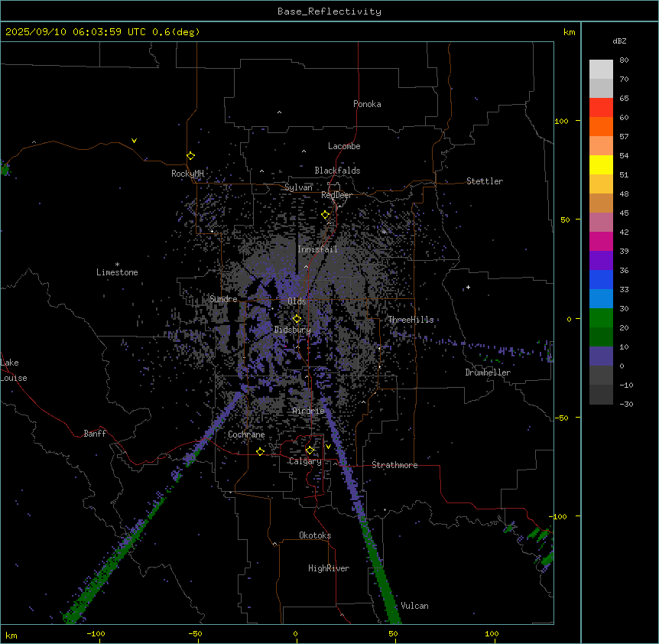Click the km unit label at bottom left
Screen dimensions: 659x644
[11, 635]
